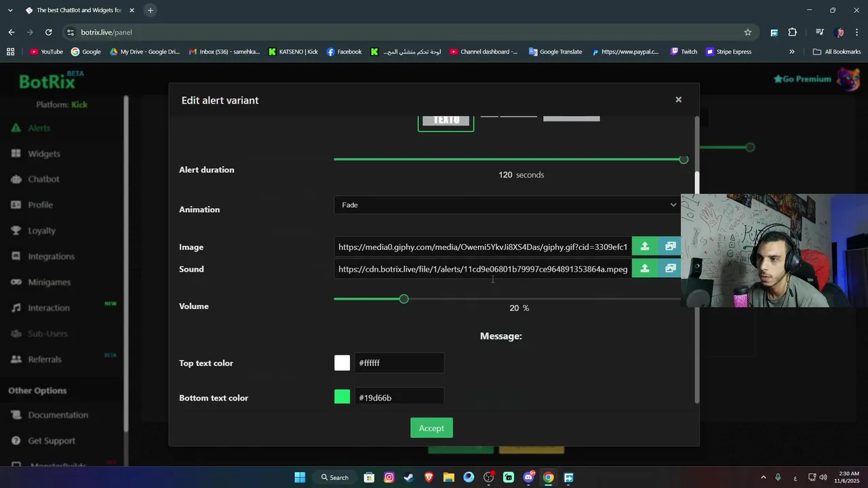This screenshot has width=868, height=488.
Task: Upload a file for the Sound field
Action: pos(645,269)
